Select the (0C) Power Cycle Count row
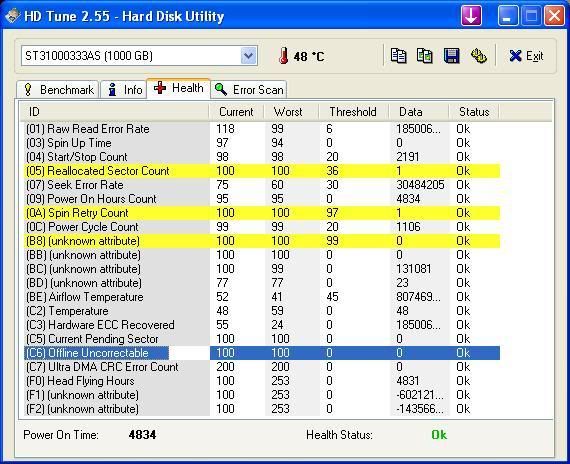Viewport: 570px width, 464px height. point(262,227)
